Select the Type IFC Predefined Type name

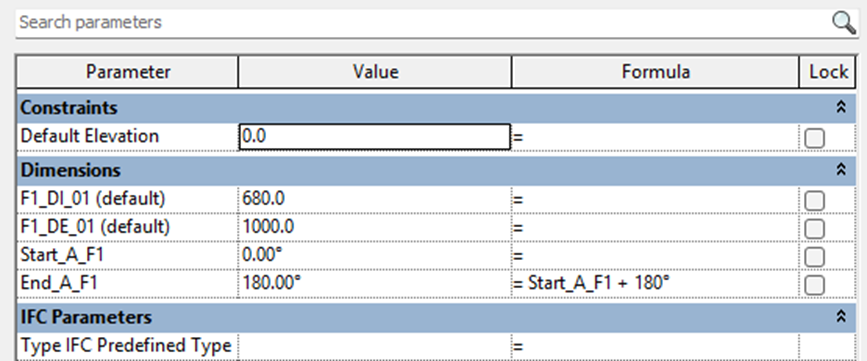126,345
